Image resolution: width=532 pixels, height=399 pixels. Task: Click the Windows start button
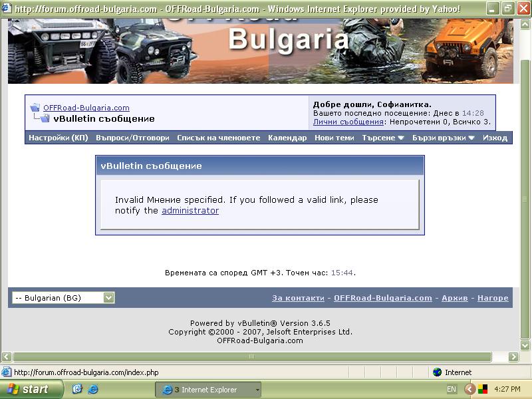coord(31,389)
